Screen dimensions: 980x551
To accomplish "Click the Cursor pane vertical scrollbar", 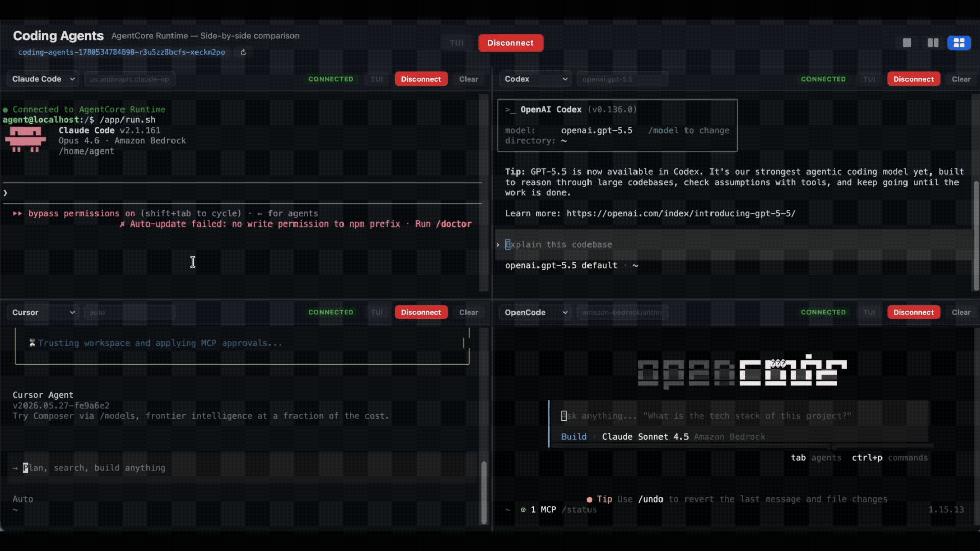I will [x=484, y=492].
